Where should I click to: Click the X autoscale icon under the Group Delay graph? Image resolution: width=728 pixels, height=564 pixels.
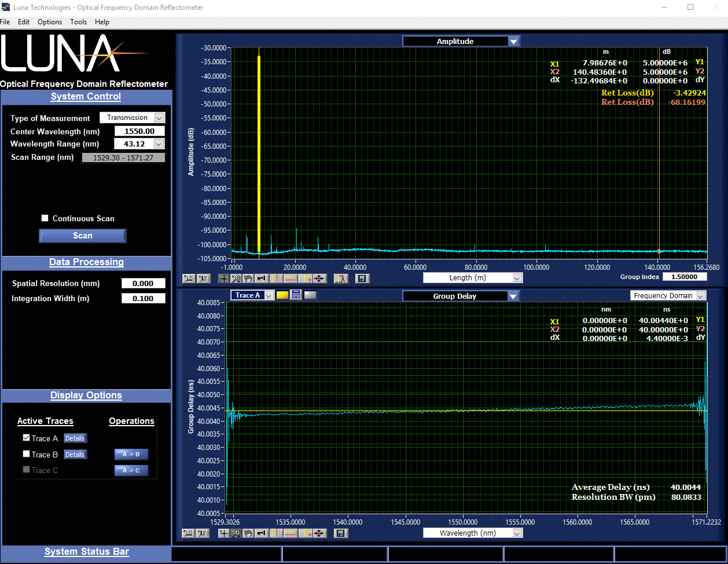(188, 533)
